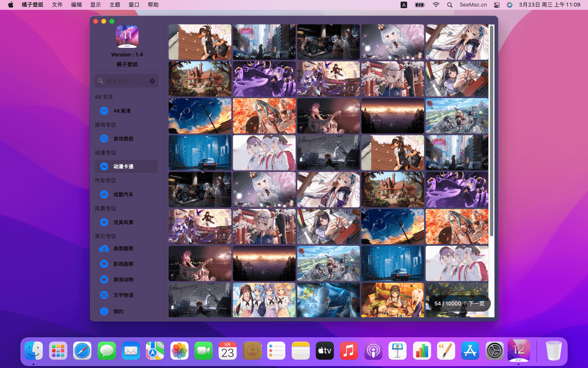Open Spotlight search in menu bar
Viewport: 588px width, 368px height.
[x=450, y=5]
